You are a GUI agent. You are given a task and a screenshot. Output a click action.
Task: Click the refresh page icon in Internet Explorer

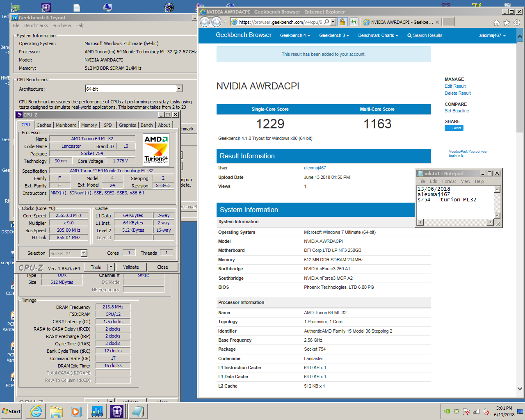click(354, 22)
